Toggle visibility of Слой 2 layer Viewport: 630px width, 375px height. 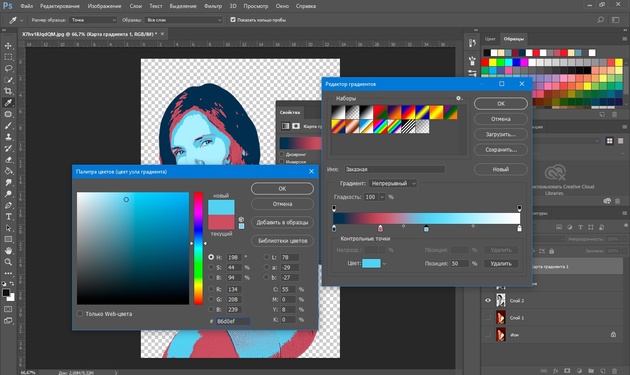tap(488, 300)
